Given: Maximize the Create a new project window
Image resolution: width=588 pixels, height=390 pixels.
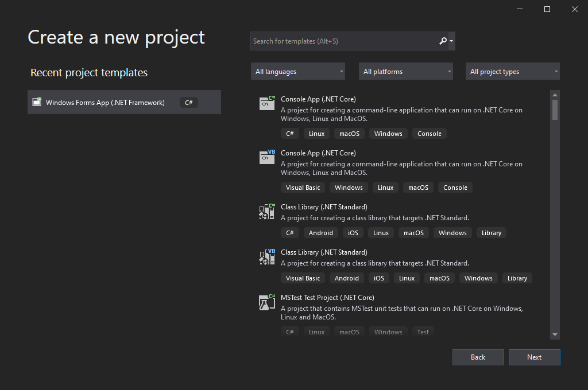Looking at the screenshot, I should point(547,9).
